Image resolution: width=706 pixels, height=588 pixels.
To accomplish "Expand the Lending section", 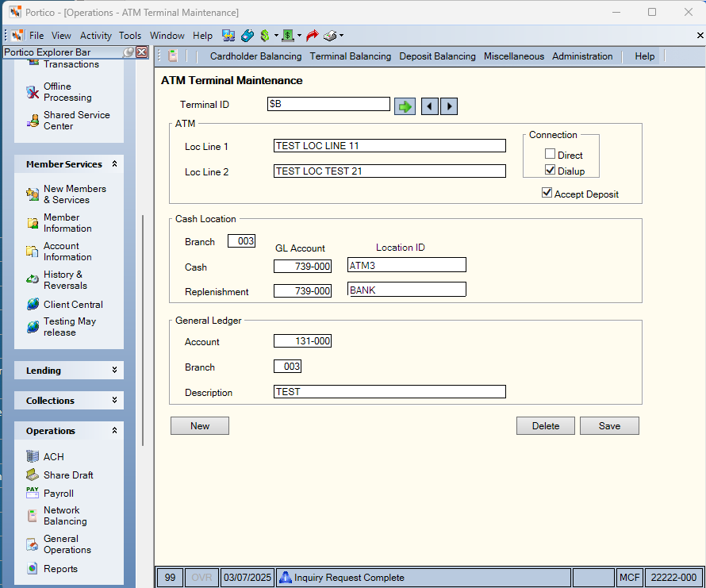I will coord(114,370).
